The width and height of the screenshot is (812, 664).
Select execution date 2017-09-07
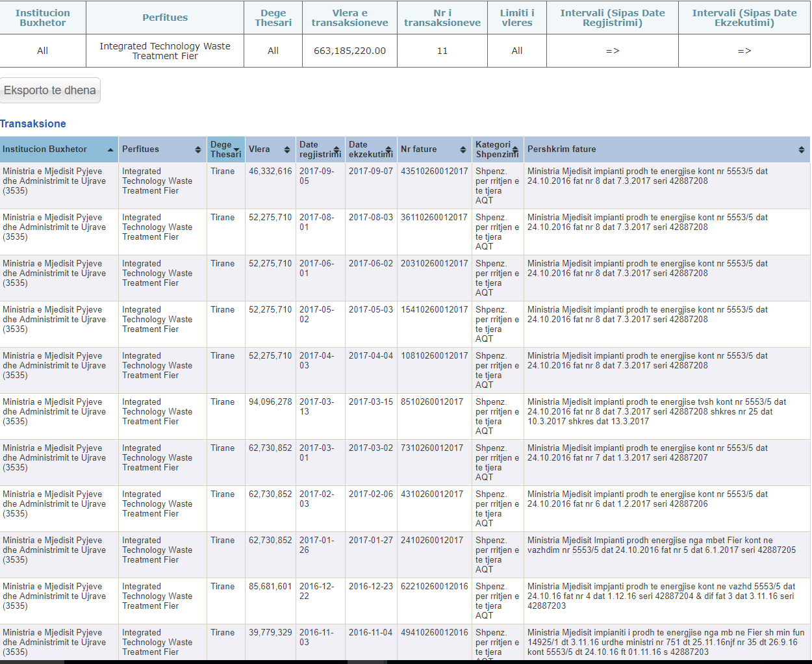[371, 172]
